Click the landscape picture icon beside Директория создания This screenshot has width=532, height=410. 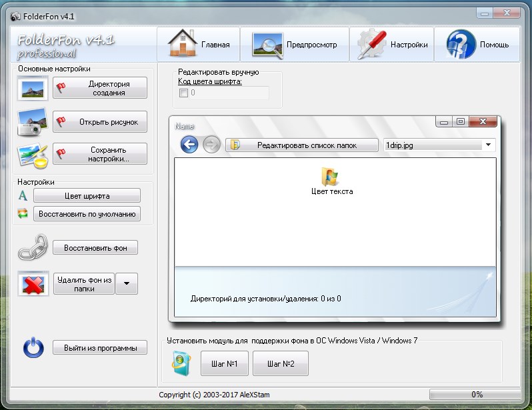(33, 89)
